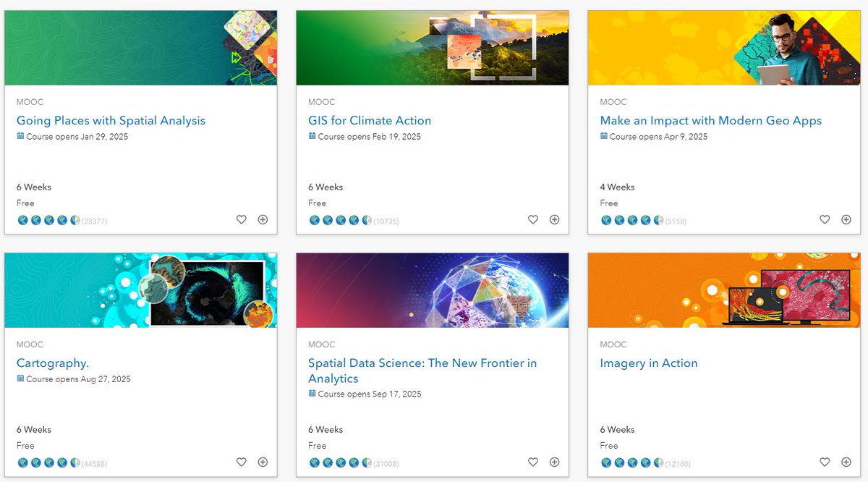Click Spatial Data Science globe banner image
Image resolution: width=868 pixels, height=482 pixels.
433,290
